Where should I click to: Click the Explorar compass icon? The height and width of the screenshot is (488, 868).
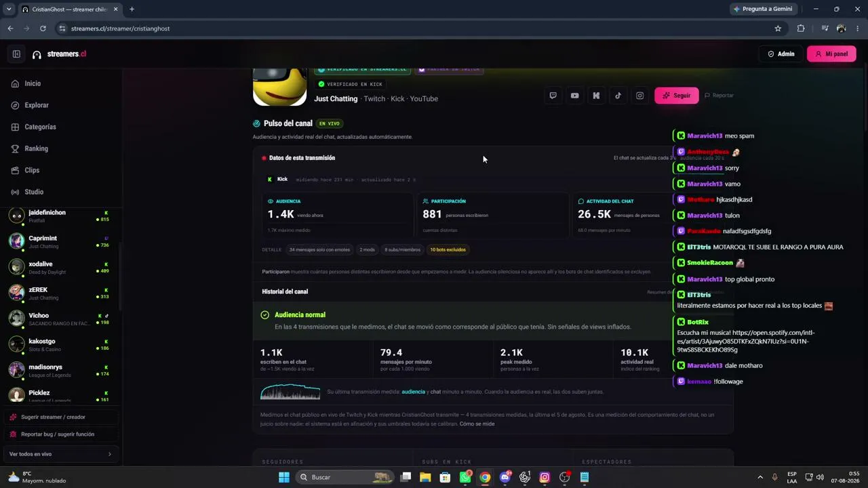15,105
